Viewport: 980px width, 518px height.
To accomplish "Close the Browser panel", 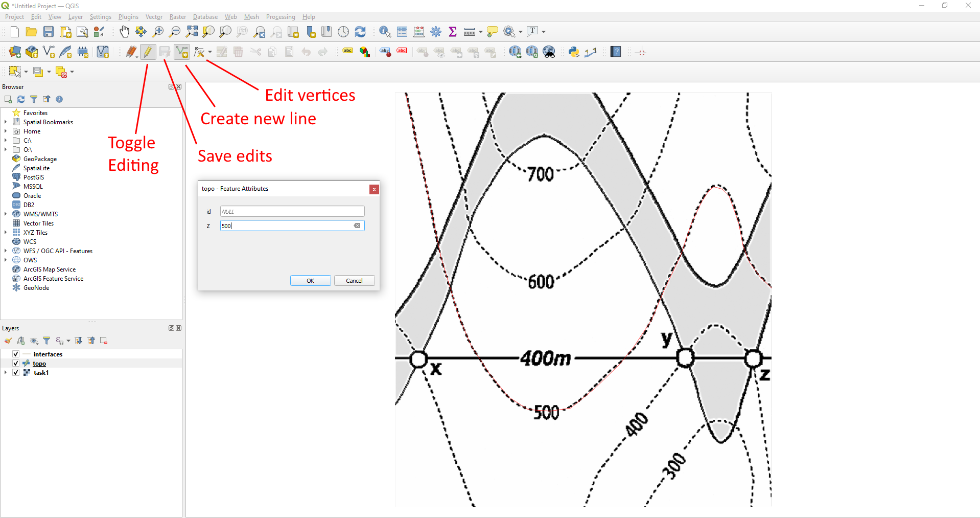I will [179, 87].
